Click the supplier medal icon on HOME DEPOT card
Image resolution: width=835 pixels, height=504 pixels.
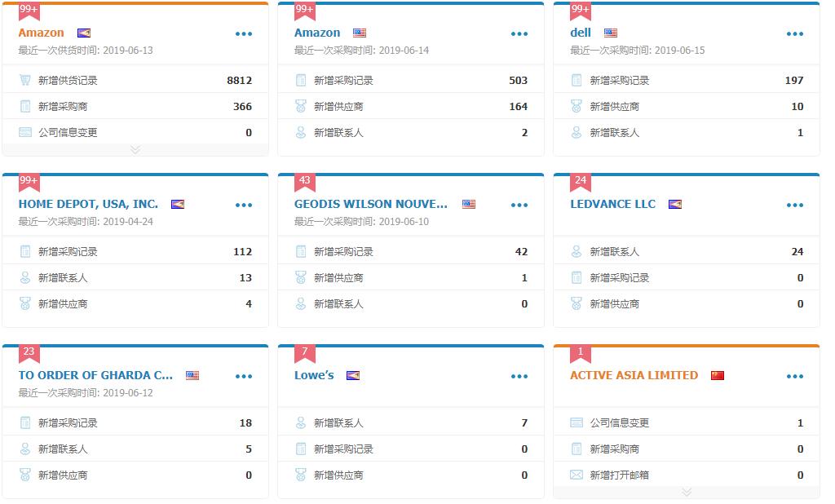24,303
